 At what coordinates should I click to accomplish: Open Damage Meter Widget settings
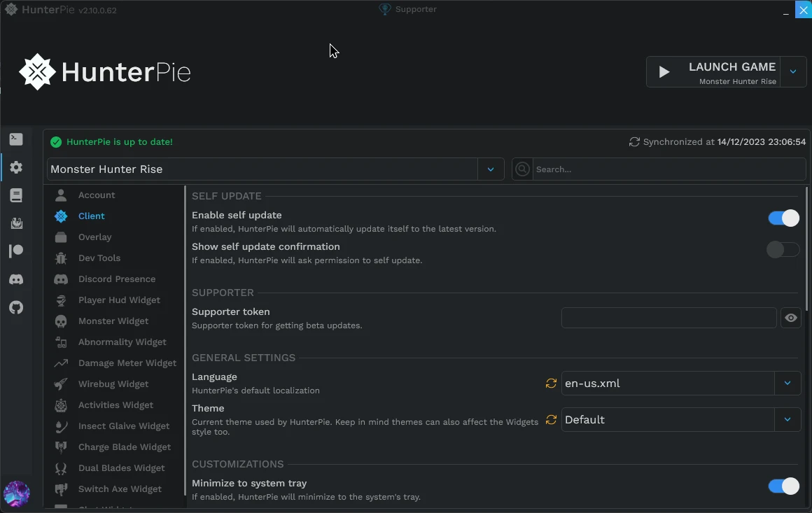(127, 363)
